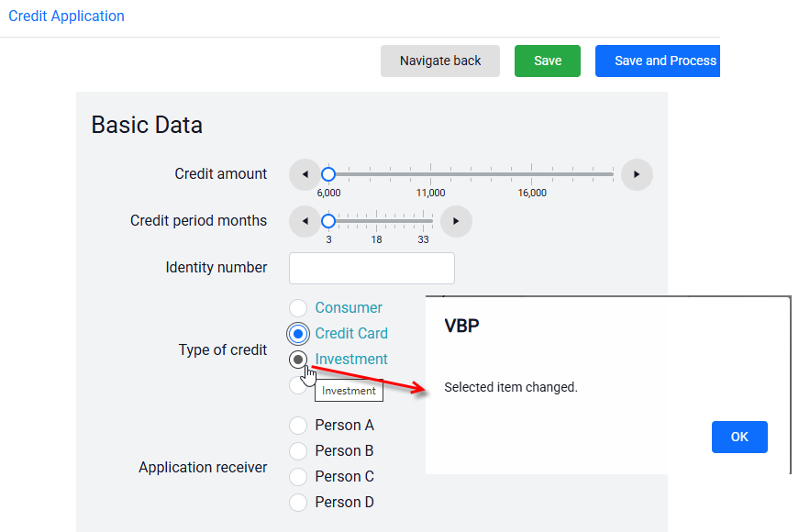Click the Credit amount slider handle
The height and width of the screenshot is (532, 810).
[x=328, y=174]
